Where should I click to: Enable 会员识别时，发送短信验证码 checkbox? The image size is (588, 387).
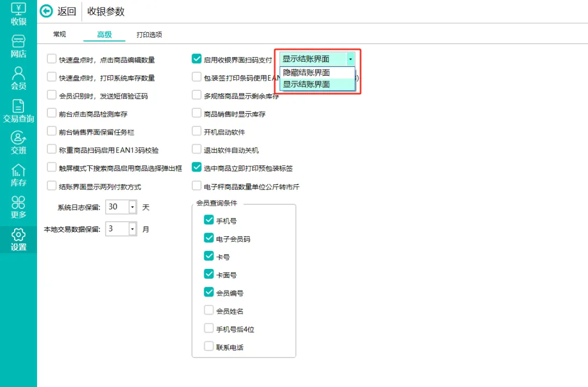51,95
